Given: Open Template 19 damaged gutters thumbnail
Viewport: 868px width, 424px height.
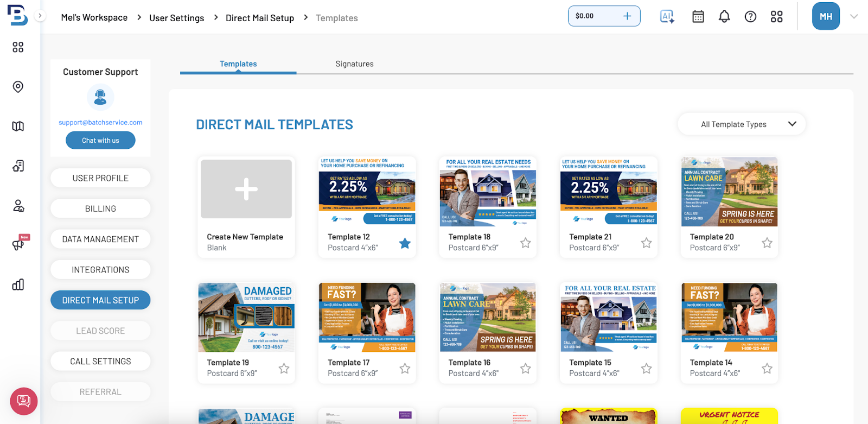Looking at the screenshot, I should [246, 317].
